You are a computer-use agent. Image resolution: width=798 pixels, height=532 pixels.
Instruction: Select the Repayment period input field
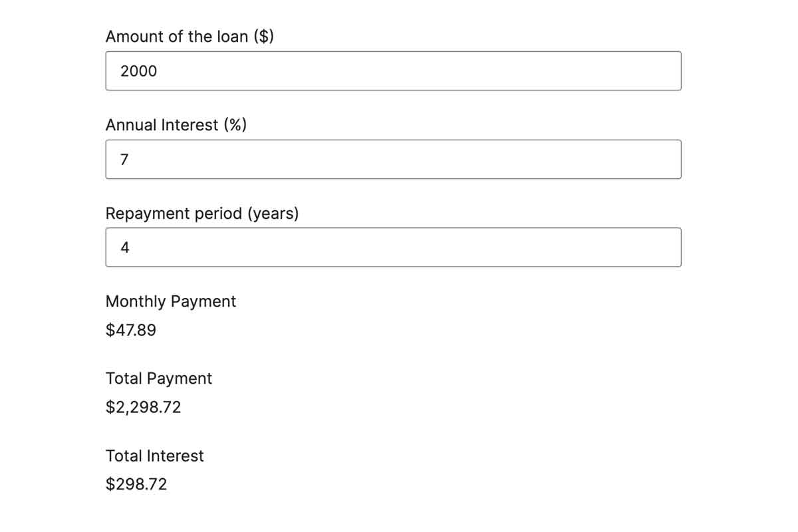(393, 247)
